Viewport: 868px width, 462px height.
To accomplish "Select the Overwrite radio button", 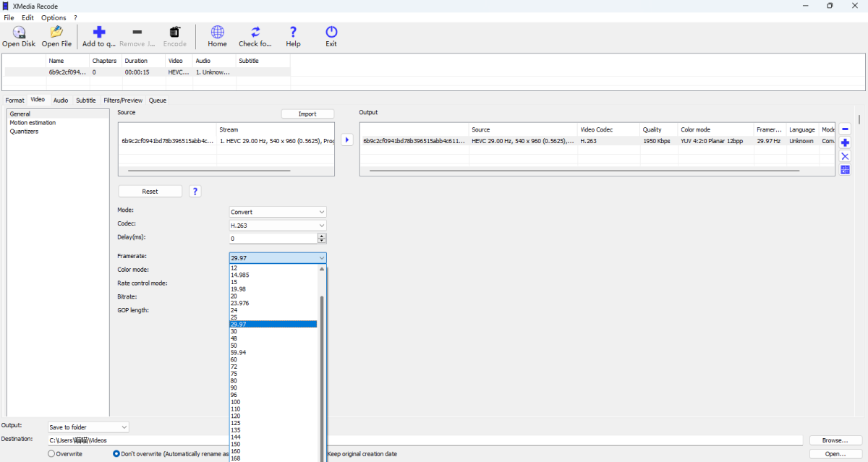I will tap(51, 454).
